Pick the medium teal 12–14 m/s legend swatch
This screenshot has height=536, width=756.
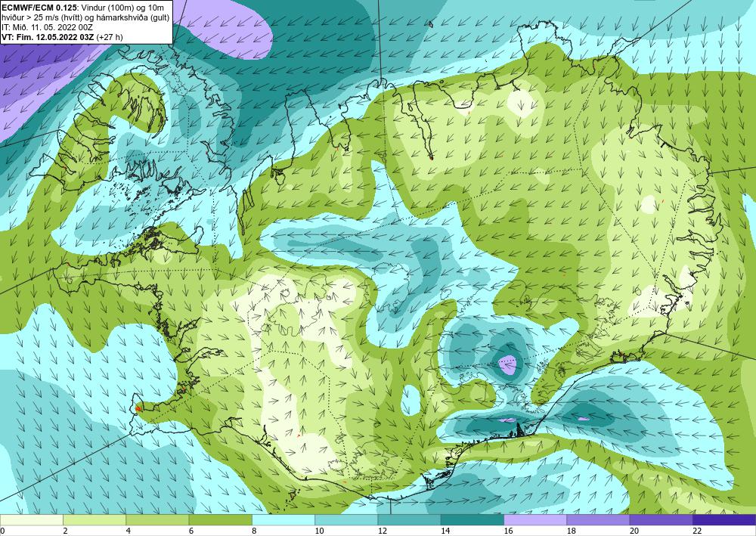click(x=409, y=520)
